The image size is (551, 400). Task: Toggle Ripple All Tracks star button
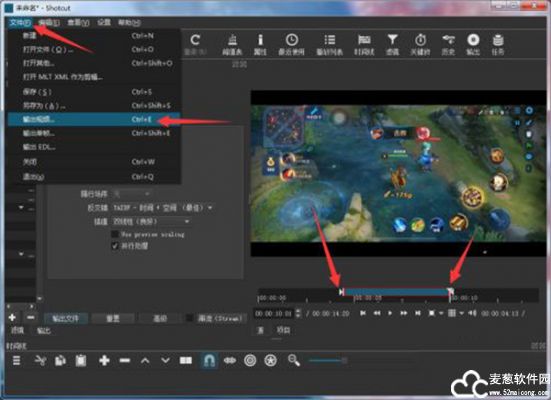270,360
